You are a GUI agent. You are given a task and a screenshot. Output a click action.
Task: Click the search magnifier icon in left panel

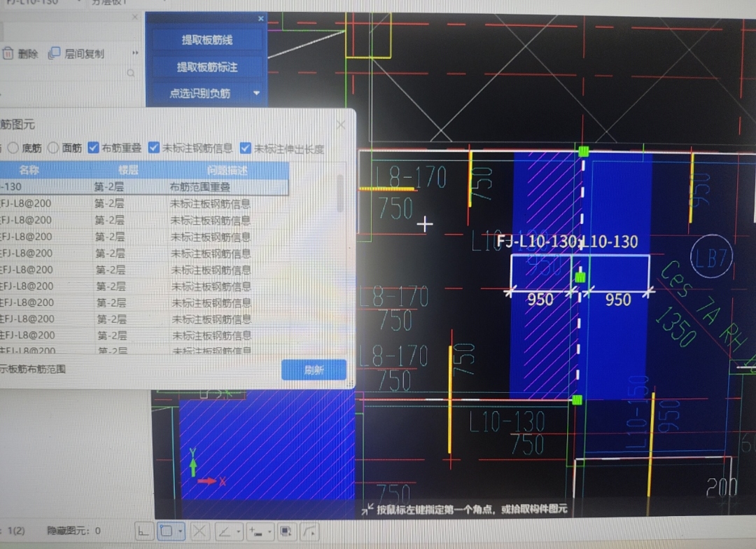(131, 74)
